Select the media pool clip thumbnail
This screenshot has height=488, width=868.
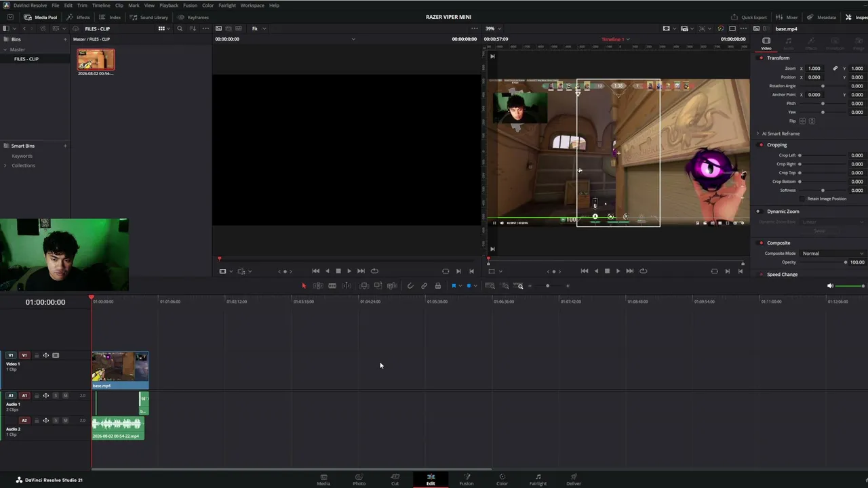[96, 60]
